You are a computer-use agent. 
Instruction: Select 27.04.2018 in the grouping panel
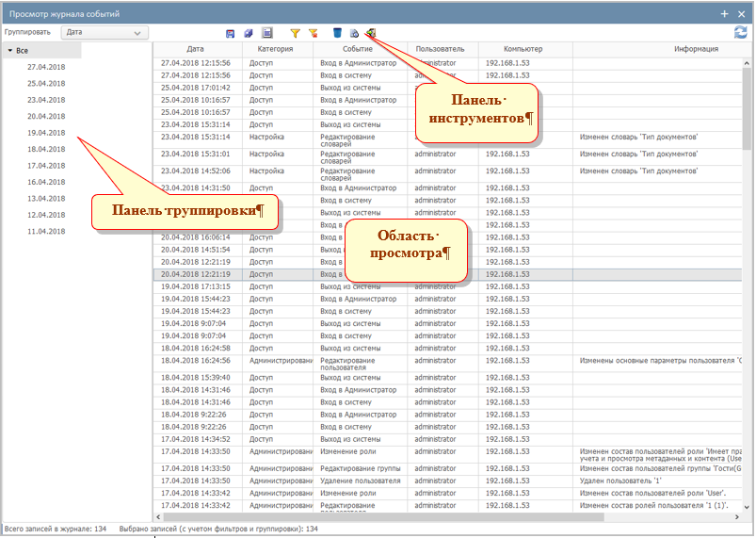46,67
